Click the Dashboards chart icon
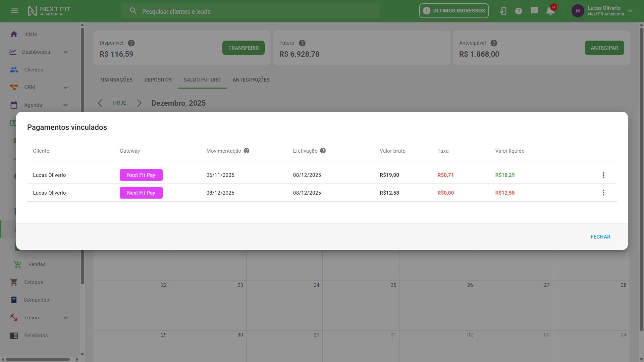Viewport: 644px width, 362px height. pos(13,52)
